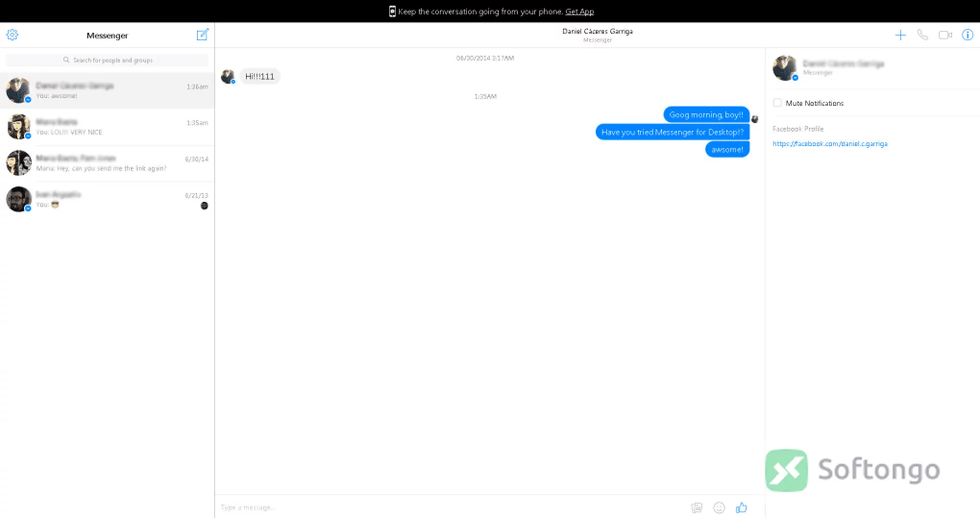
Task: Click the phone icon in top banner
Action: point(392,11)
